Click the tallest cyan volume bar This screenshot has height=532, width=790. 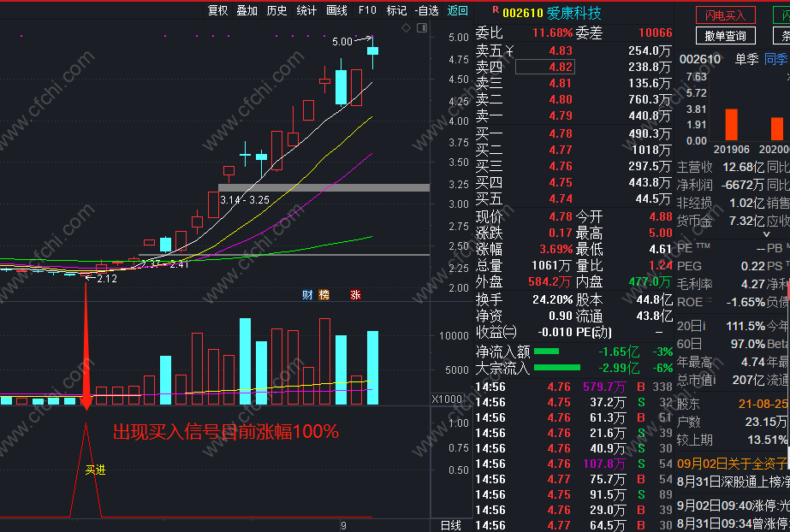pos(245,362)
